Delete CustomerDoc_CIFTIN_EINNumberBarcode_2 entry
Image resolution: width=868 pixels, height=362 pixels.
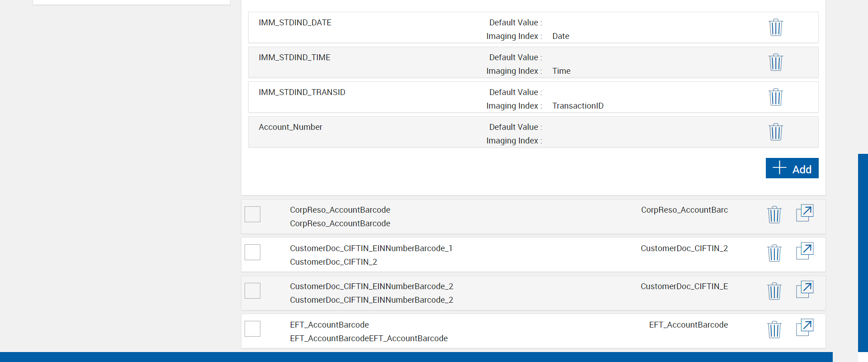coord(774,291)
